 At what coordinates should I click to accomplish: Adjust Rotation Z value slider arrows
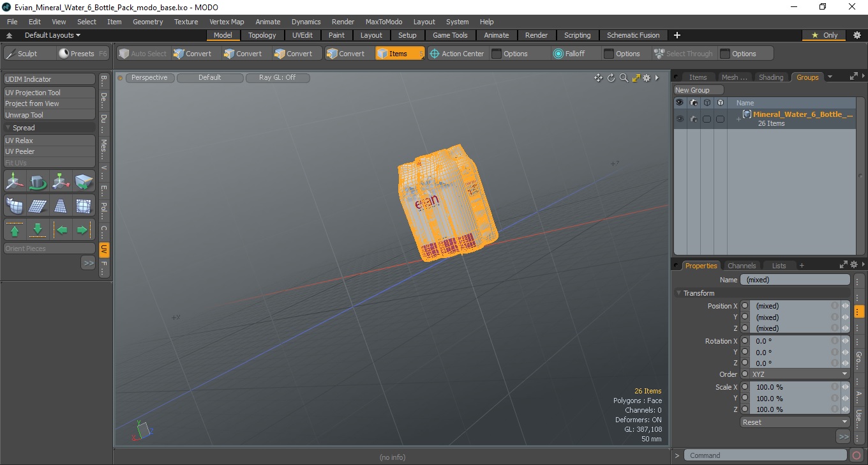[x=846, y=363]
